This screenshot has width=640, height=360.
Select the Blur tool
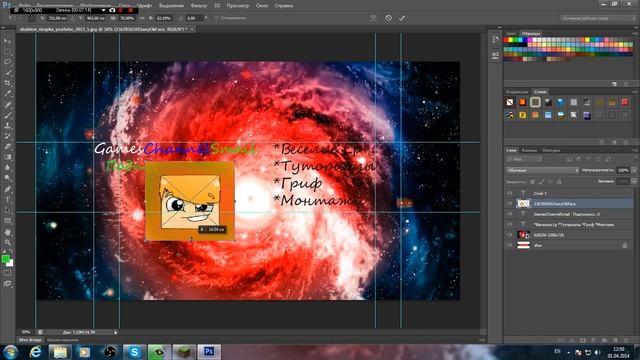pyautogui.click(x=7, y=168)
